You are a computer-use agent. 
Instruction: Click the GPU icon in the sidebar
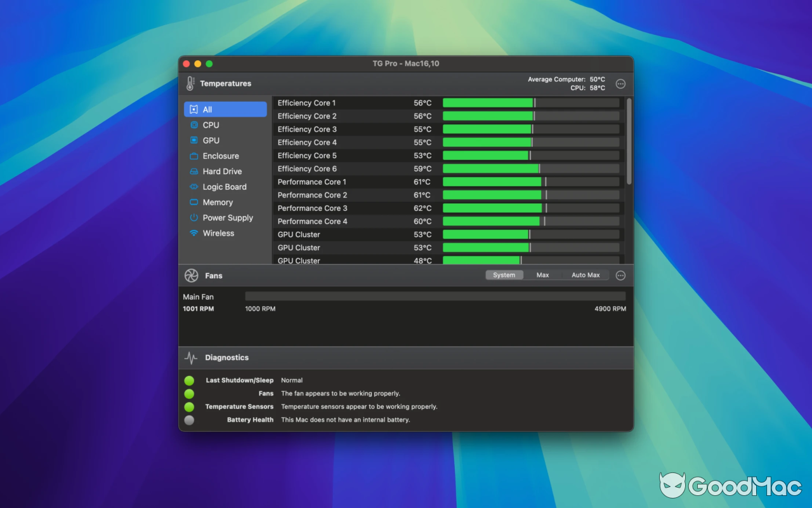pos(195,140)
